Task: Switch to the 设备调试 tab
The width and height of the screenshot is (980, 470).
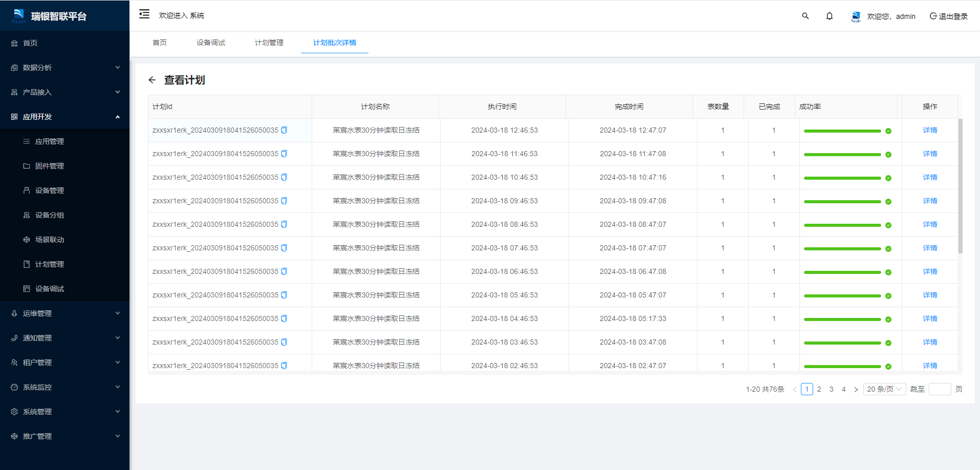Action: pos(211,42)
